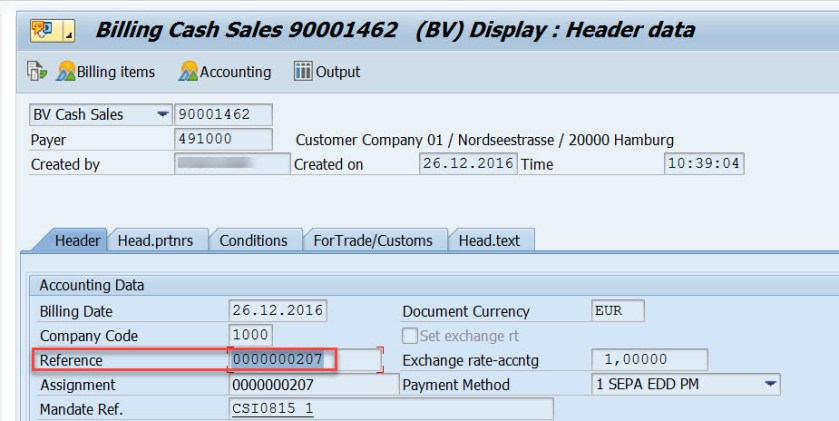
Task: Click the Exchange rate-accntg label
Action: (x=470, y=361)
